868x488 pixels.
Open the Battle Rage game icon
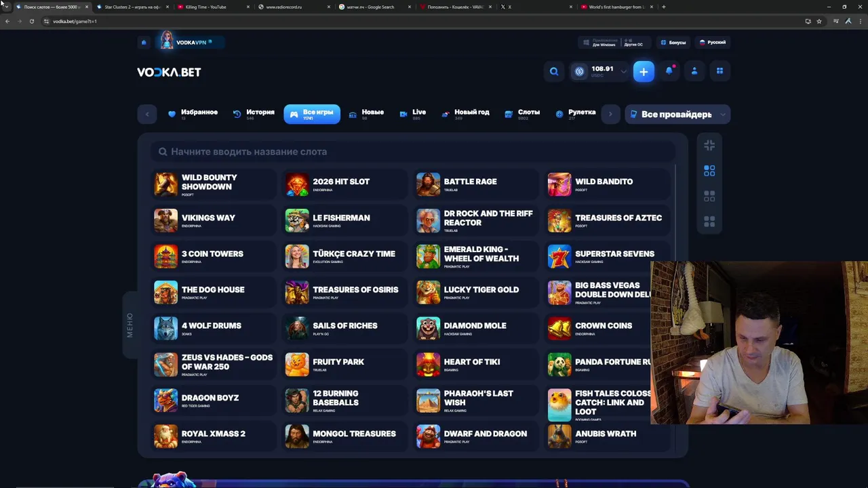(428, 184)
